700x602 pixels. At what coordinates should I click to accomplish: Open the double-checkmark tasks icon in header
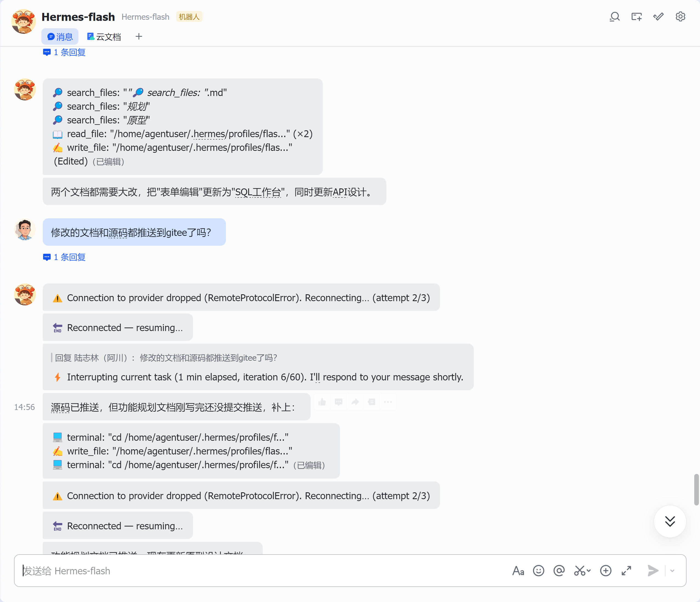658,16
